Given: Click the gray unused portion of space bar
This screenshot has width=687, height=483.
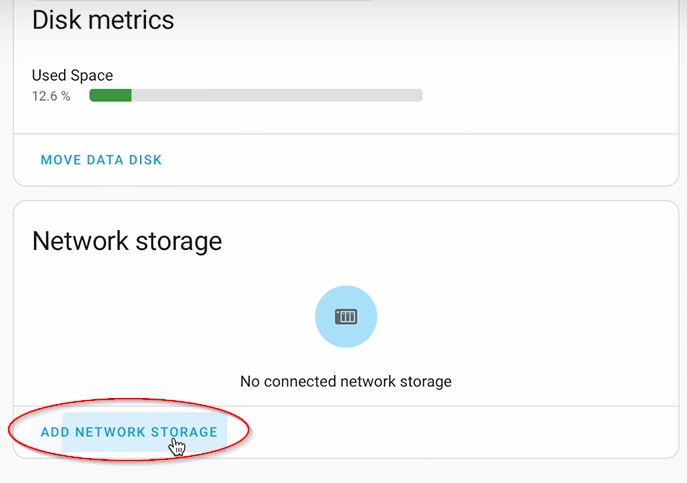Looking at the screenshot, I should (x=277, y=95).
